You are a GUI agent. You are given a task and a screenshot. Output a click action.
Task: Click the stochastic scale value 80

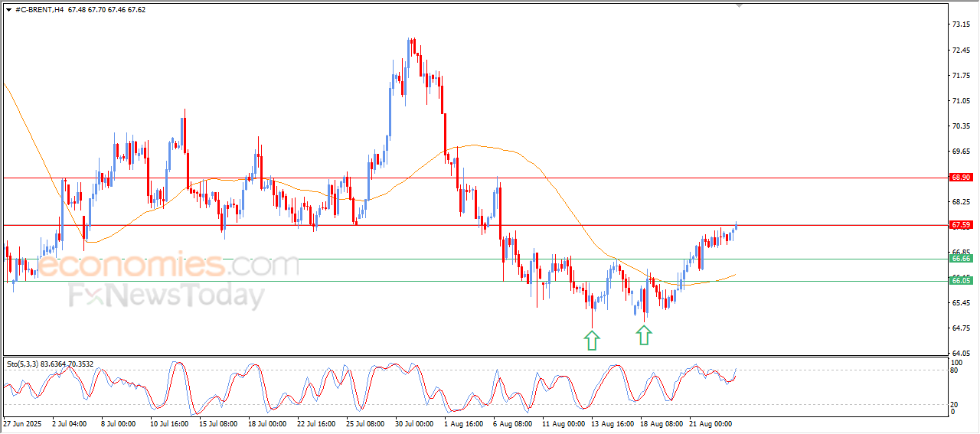pos(955,370)
